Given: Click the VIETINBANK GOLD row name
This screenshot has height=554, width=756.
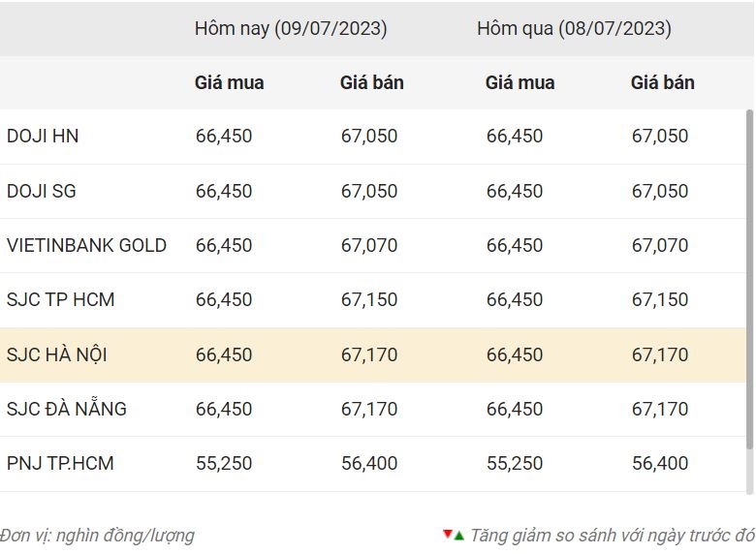Looking at the screenshot, I should (86, 246).
